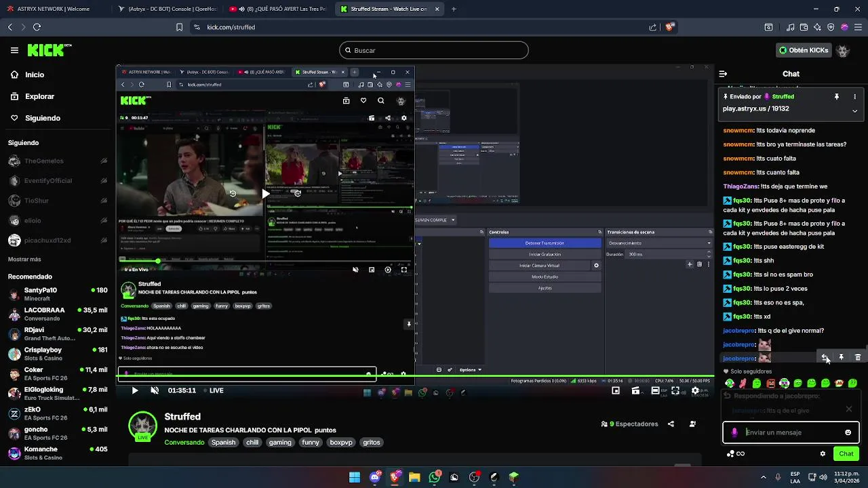Open Komanche recommended channel

pyautogui.click(x=58, y=453)
